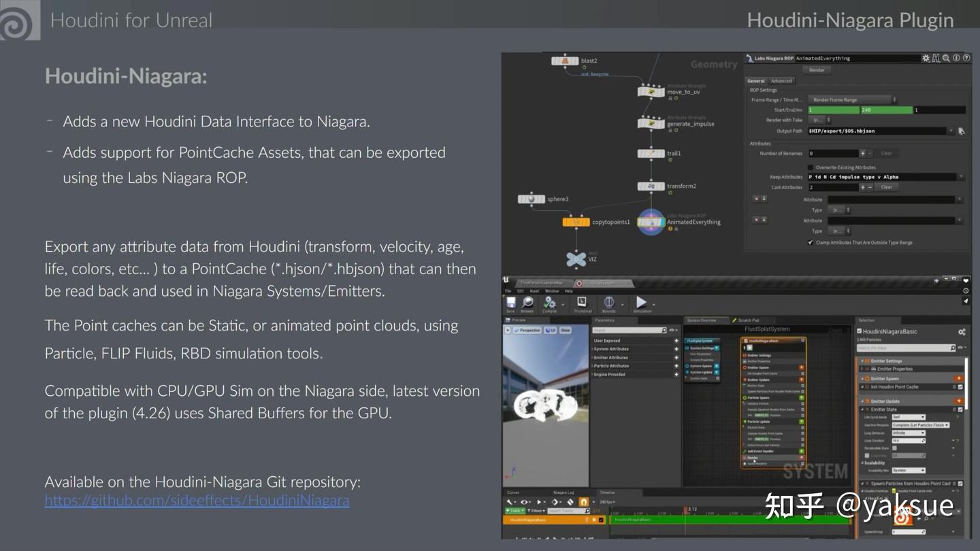Open the Life Cycle Mode dropdown showing Self
Image resolution: width=980 pixels, height=551 pixels.
click(909, 417)
